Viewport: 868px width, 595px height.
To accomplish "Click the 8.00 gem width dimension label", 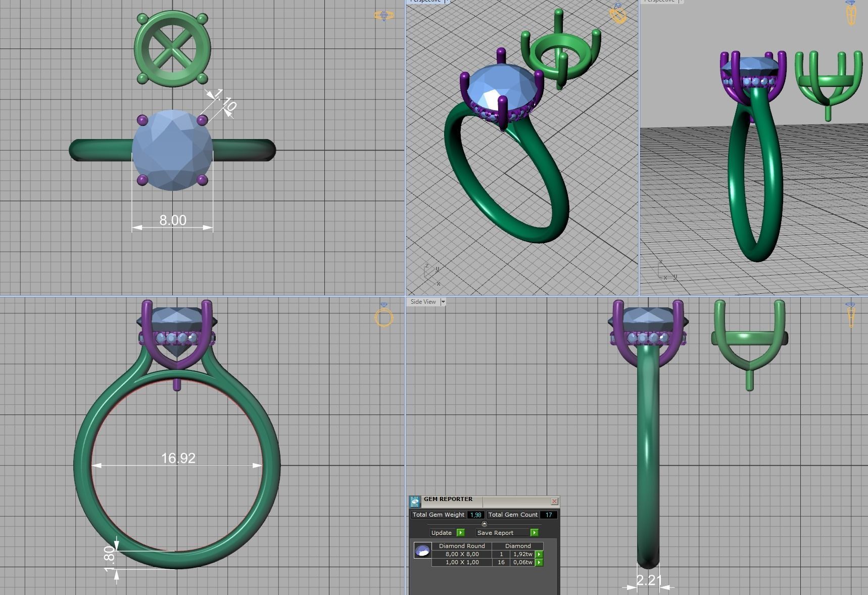I will coord(173,220).
